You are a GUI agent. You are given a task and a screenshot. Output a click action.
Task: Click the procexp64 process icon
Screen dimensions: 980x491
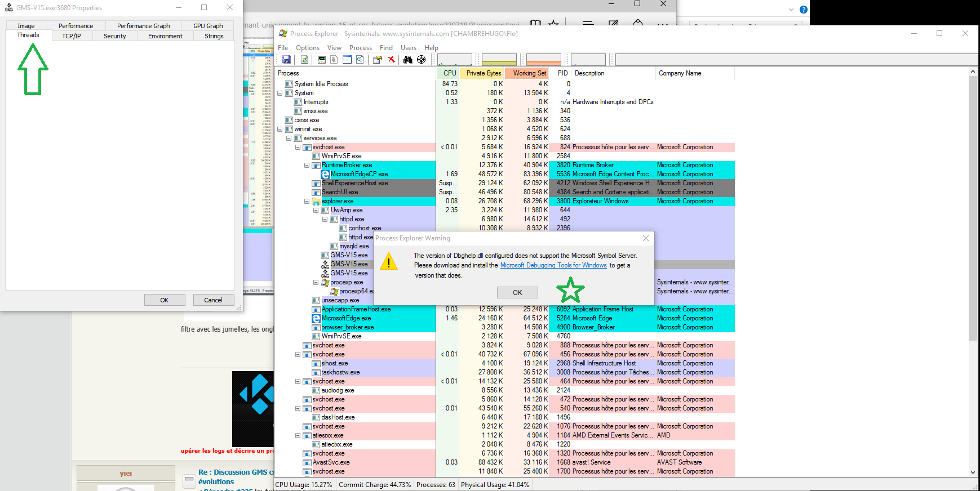coord(334,291)
